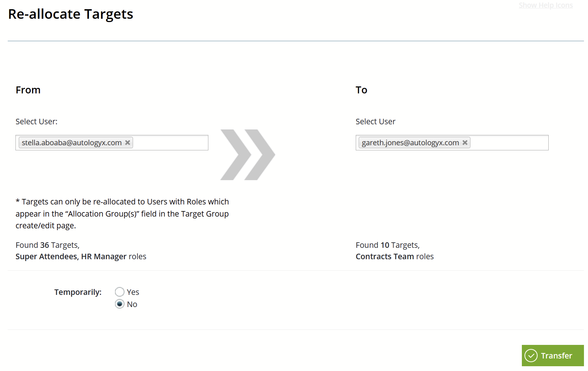Click the Found 36 Targets text

point(47,245)
